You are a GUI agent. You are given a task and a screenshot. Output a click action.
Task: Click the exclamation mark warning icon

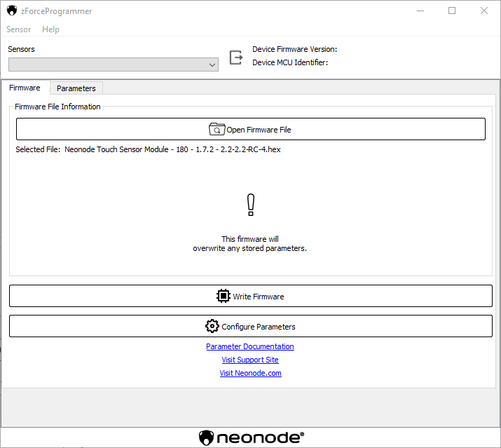pos(251,205)
